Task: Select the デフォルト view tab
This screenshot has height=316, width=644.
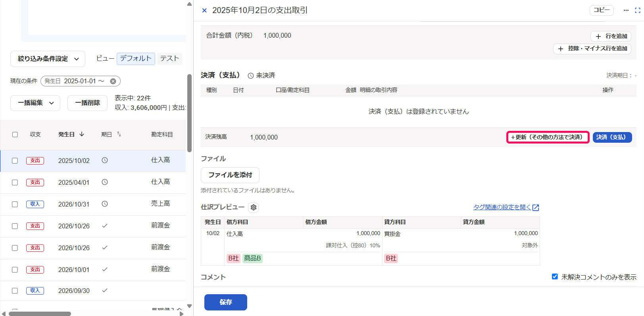Action: point(136,59)
